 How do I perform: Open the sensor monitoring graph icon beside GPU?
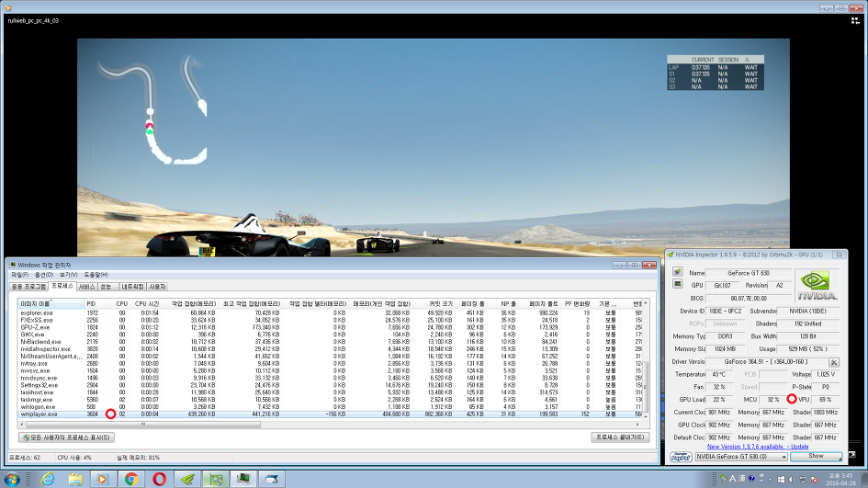pyautogui.click(x=677, y=284)
